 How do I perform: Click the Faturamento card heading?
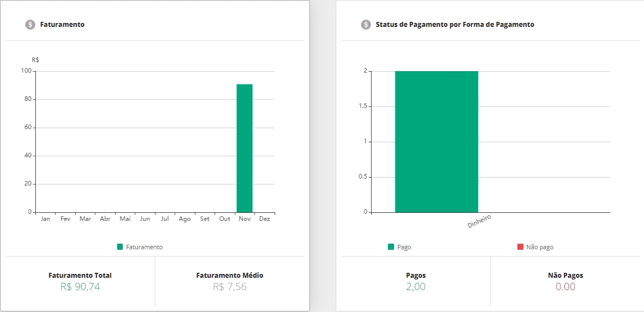62,25
